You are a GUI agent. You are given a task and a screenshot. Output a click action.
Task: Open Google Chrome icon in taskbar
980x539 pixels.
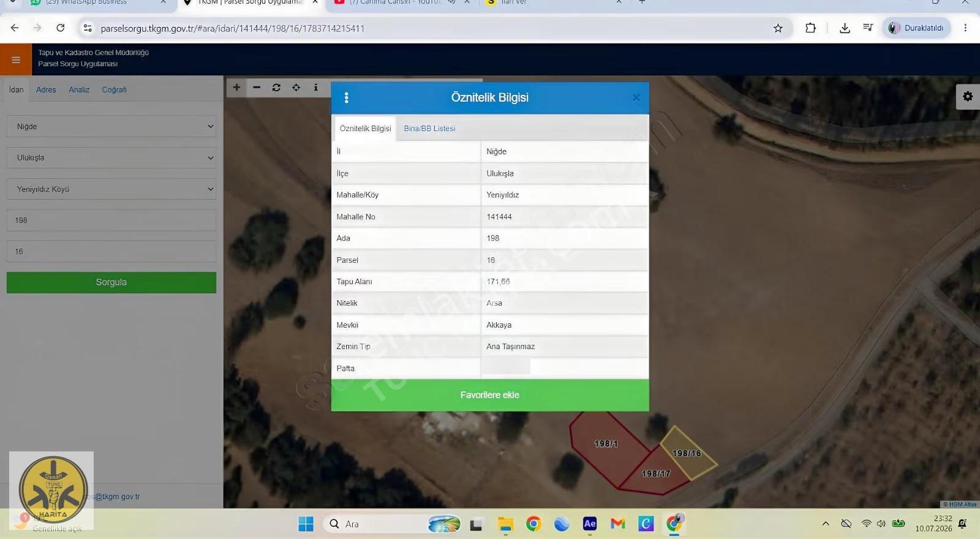(x=533, y=524)
